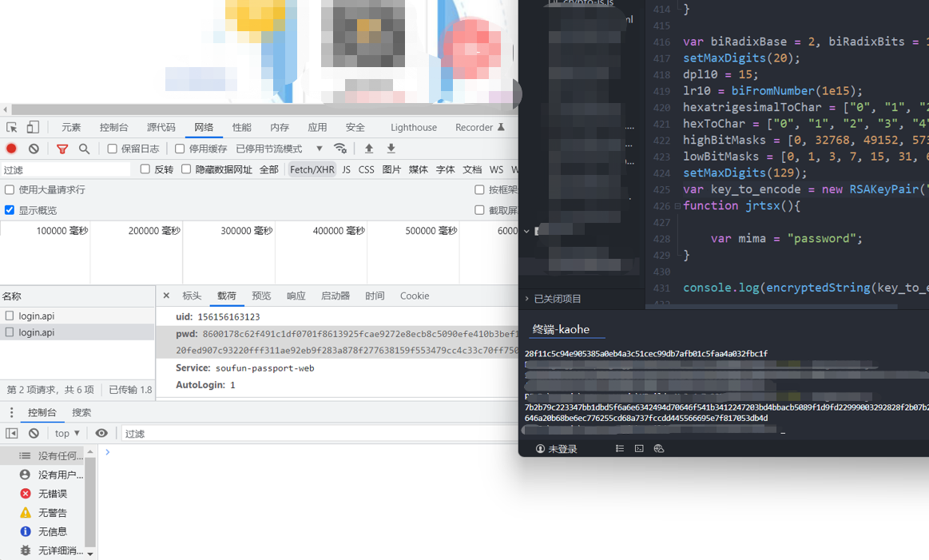Click the not logged in user icon
Viewport: 929px width, 560px height.
click(540, 449)
